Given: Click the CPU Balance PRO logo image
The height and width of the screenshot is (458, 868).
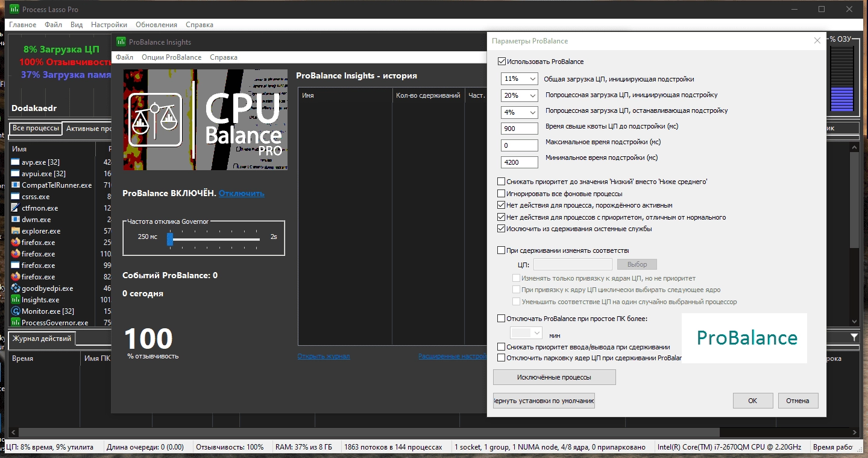Looking at the screenshot, I should 205,120.
